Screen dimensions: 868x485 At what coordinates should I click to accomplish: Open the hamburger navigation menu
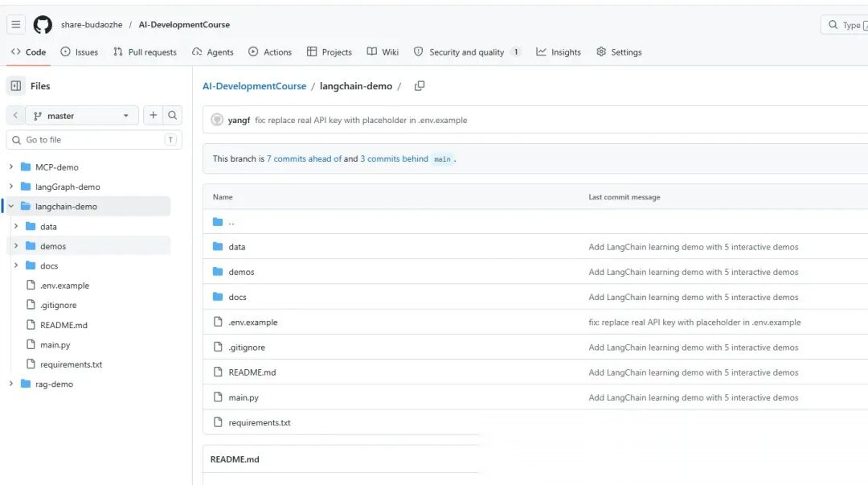pyautogui.click(x=15, y=24)
